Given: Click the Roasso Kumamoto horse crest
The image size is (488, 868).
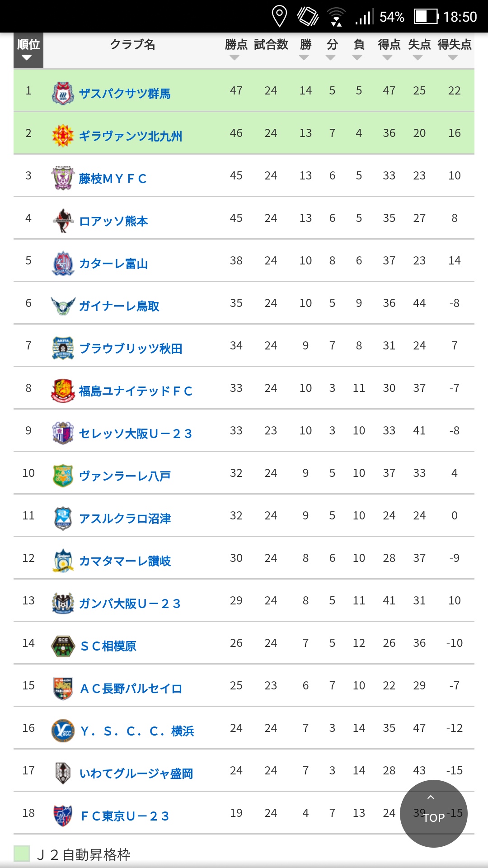Looking at the screenshot, I should tap(63, 221).
